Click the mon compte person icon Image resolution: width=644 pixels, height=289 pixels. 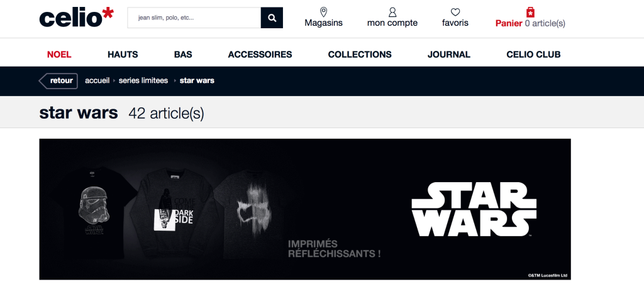pos(392,12)
